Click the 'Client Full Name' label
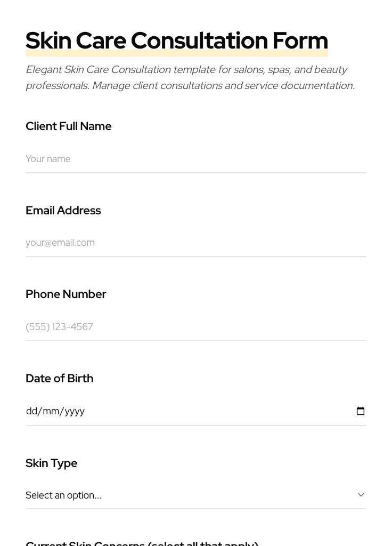Viewport: 392px width, 546px height. [x=68, y=126]
